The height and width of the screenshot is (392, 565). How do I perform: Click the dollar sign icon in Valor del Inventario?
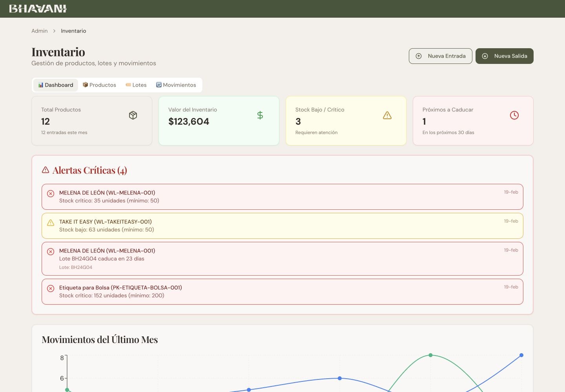point(260,115)
